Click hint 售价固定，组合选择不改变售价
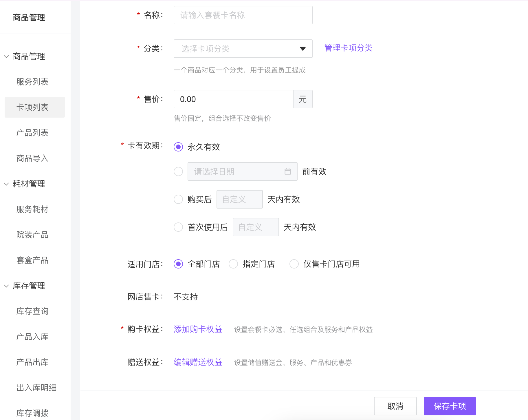The width and height of the screenshot is (528, 420). (222, 118)
